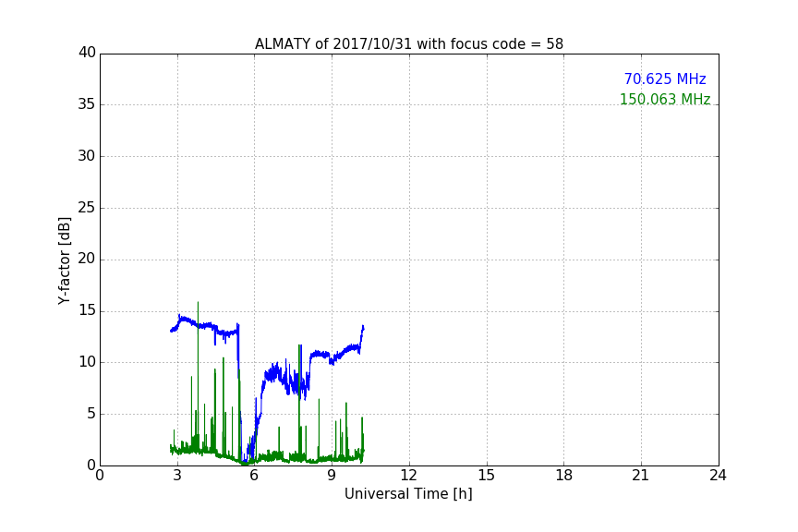Click the y-axis tick label '30'
Image resolution: width=798 pixels, height=532 pixels.
[87, 156]
